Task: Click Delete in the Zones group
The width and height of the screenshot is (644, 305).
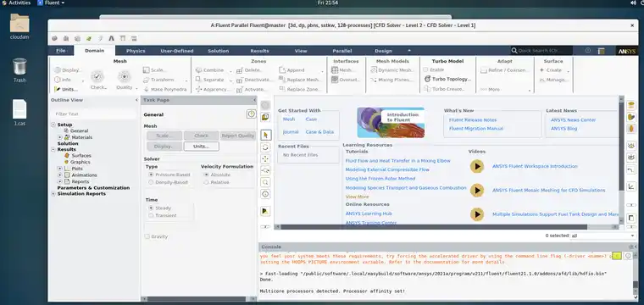Action: coord(250,70)
